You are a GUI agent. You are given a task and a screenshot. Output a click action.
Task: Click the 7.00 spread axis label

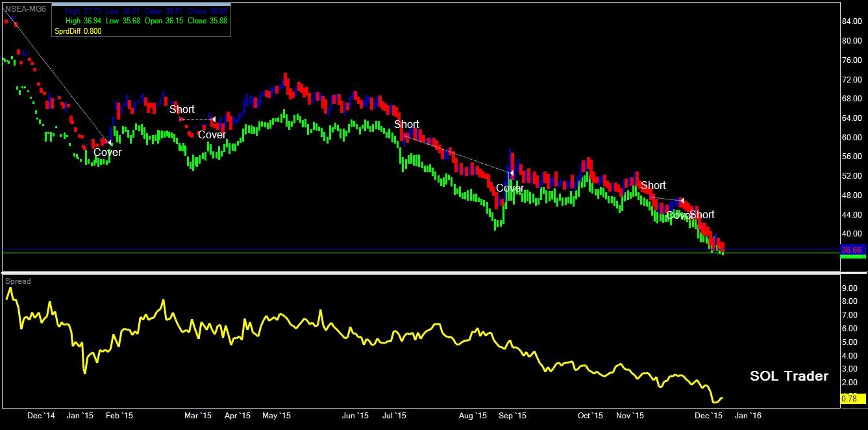(x=849, y=315)
